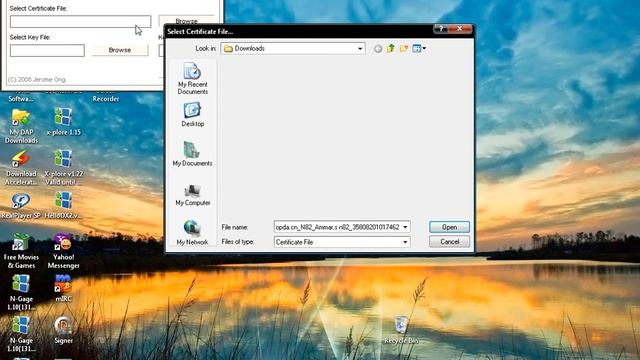Close the Select Certificate File dialog

460,29
